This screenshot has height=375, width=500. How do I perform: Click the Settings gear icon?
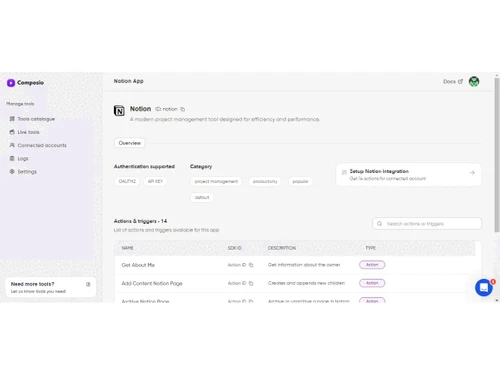point(12,171)
